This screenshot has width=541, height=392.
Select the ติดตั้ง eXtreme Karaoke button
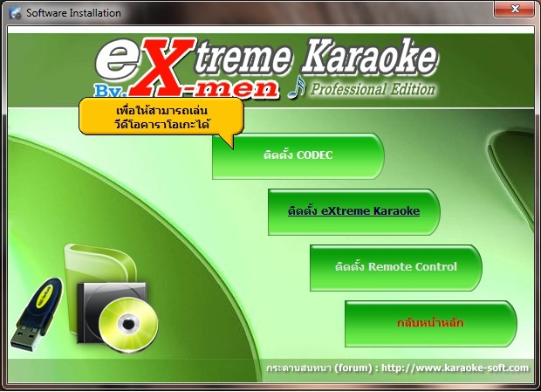click(x=353, y=211)
